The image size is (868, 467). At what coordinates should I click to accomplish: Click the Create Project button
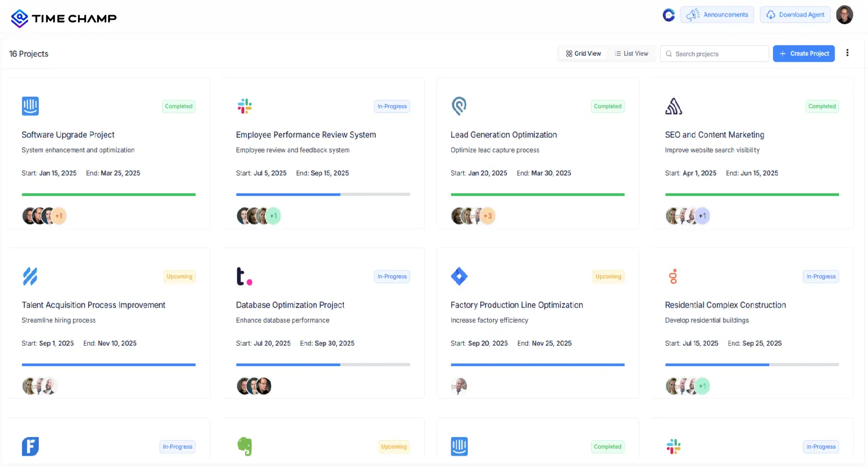point(804,54)
